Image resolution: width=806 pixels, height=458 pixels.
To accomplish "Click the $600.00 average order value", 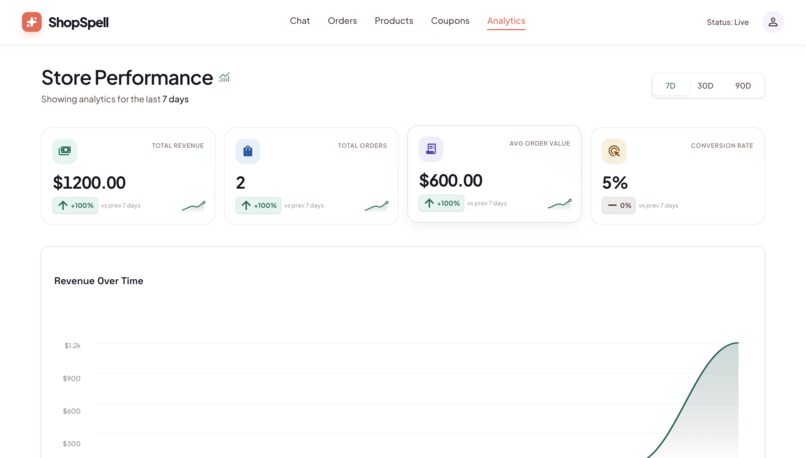I will coord(451,180).
